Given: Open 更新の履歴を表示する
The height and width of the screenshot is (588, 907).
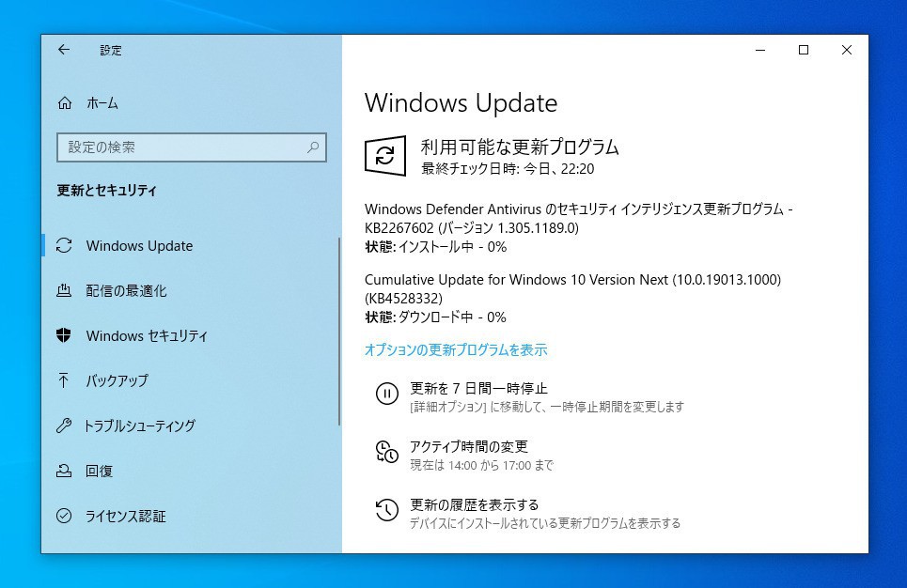Looking at the screenshot, I should pos(475,504).
